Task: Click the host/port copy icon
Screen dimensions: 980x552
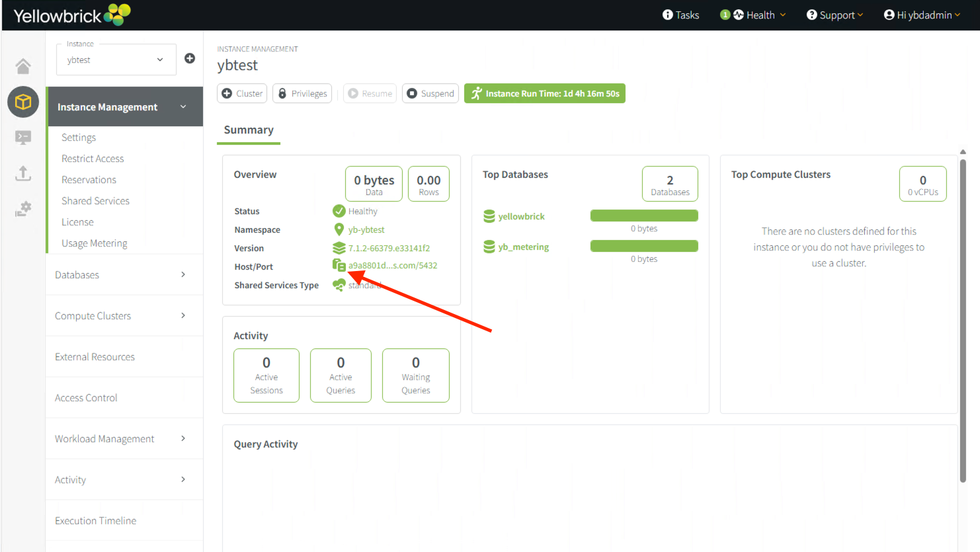Action: tap(339, 266)
